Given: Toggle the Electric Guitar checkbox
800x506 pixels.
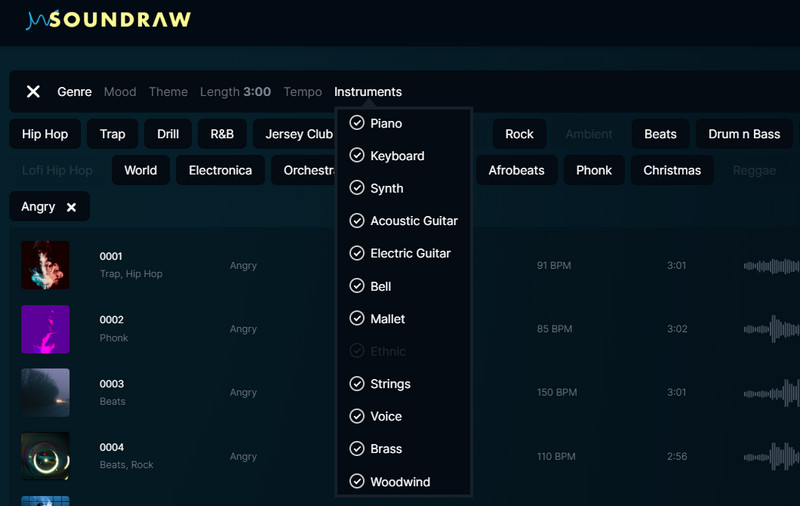Looking at the screenshot, I should coord(357,254).
